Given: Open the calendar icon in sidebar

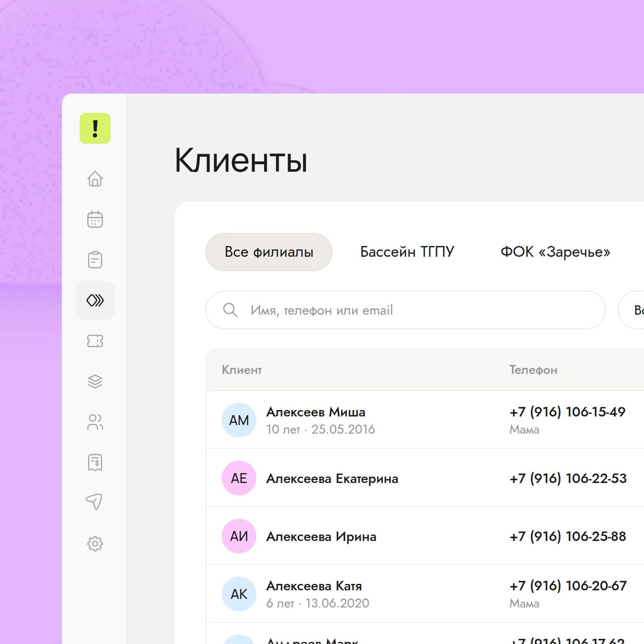Looking at the screenshot, I should click(x=95, y=219).
